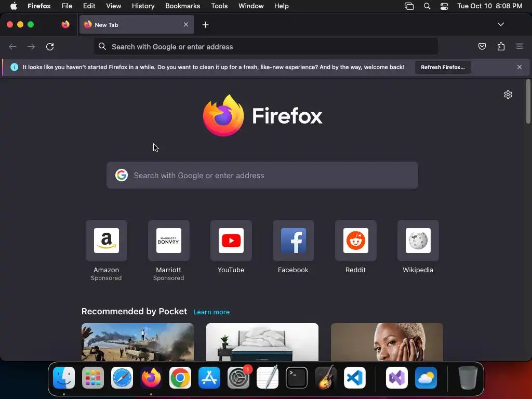Screen dimensions: 532x399
Task: Open System Settings from the Dock
Action: 238,378
